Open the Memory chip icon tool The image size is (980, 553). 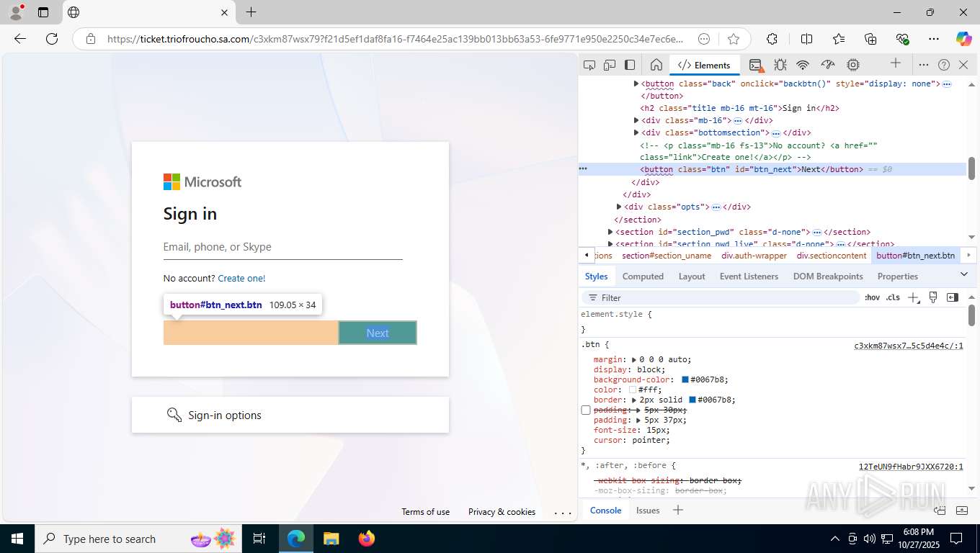pos(853,65)
